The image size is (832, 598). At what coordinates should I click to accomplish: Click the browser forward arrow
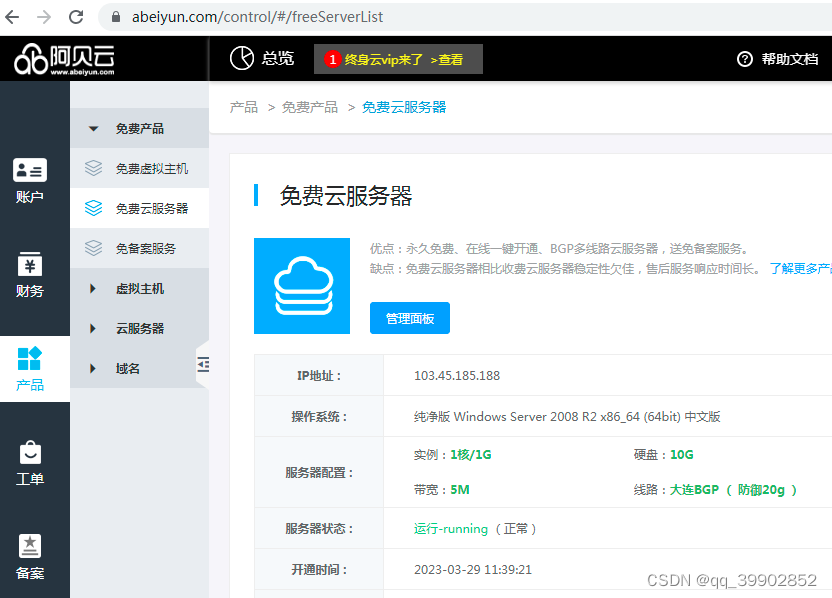coord(44,17)
